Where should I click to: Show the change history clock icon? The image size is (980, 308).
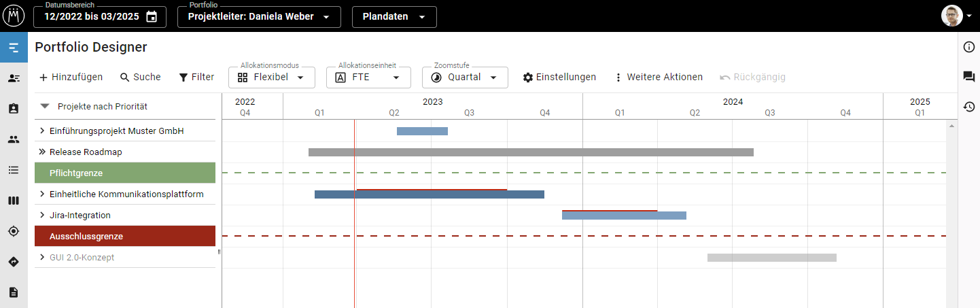[969, 107]
